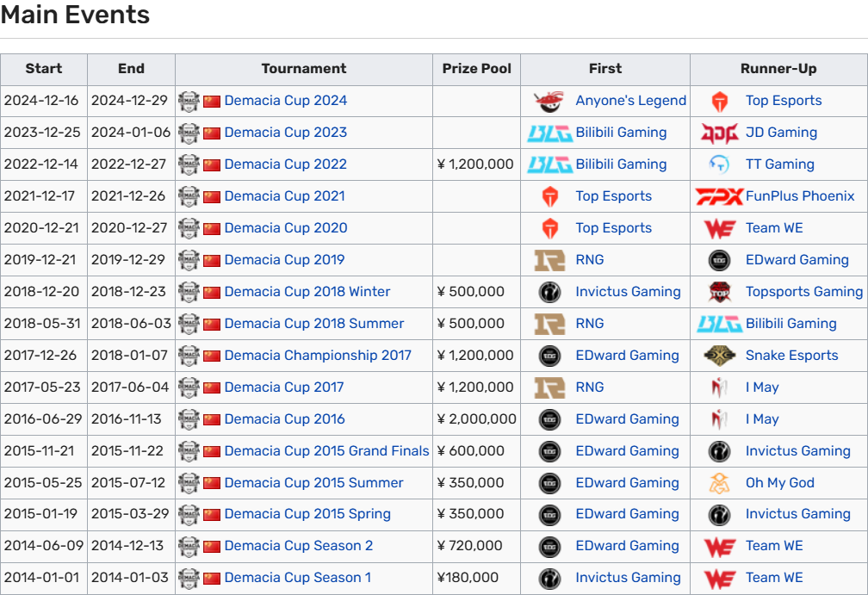The height and width of the screenshot is (595, 868).
Task: Go to Top Esports page from 2021 row
Action: pos(613,196)
